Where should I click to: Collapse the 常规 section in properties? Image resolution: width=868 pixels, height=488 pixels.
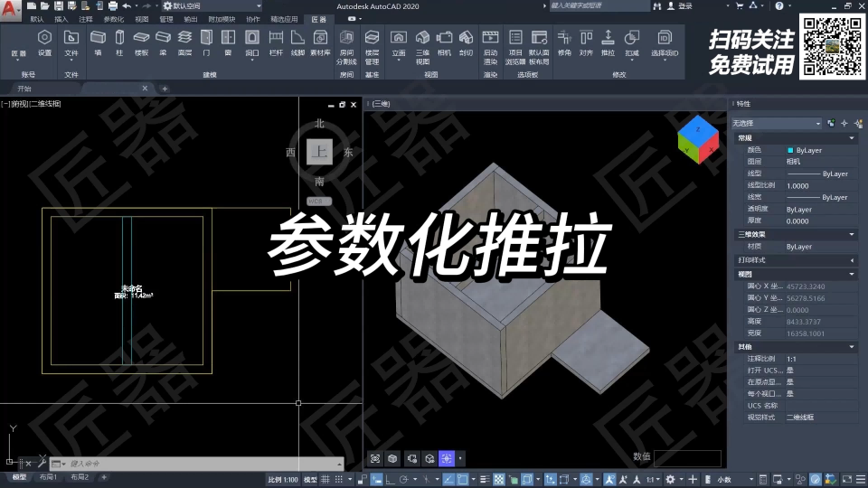tap(852, 137)
